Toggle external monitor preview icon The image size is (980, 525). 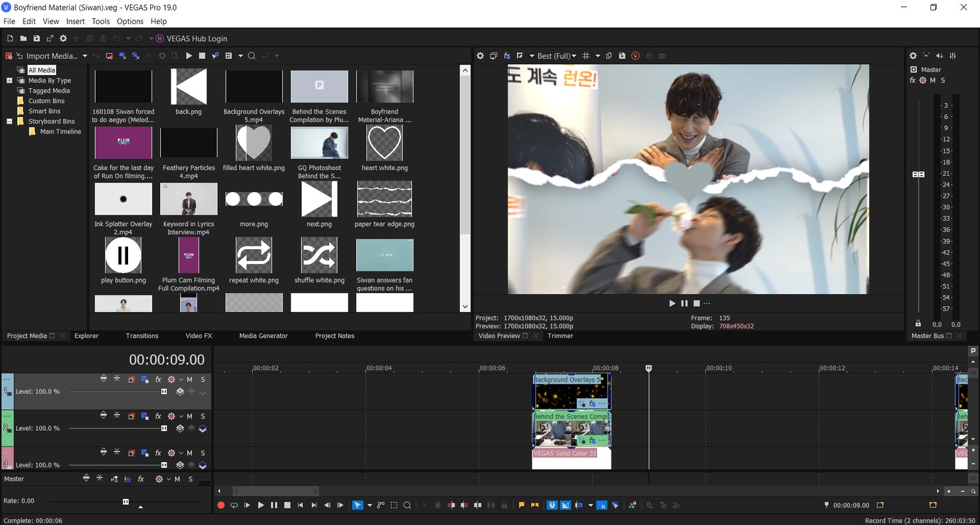[494, 56]
